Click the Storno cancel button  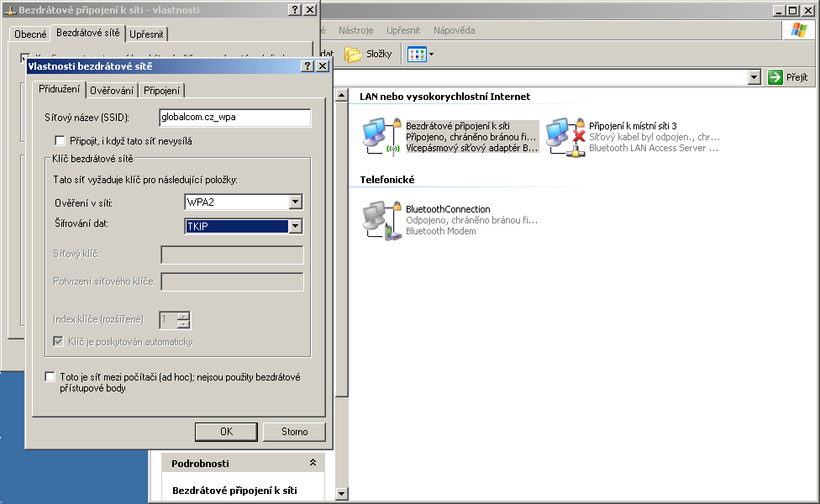click(294, 432)
